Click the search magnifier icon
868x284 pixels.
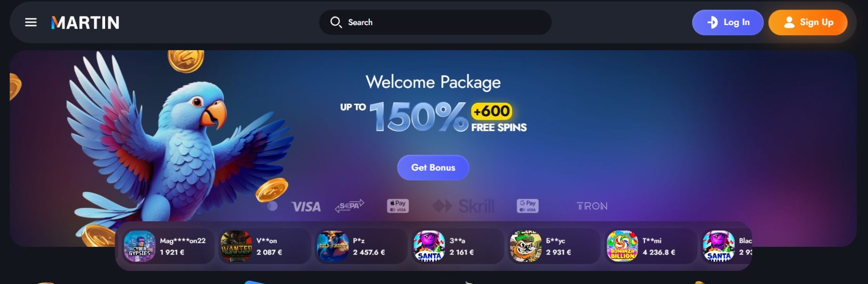[x=336, y=22]
